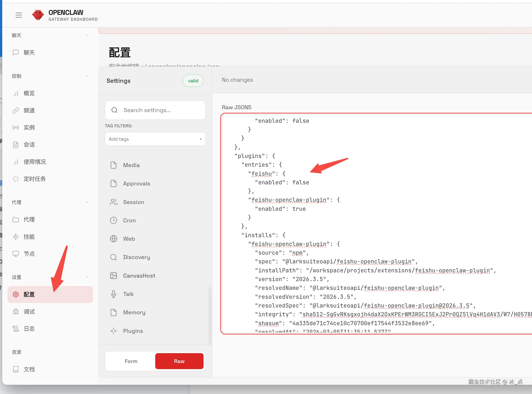Switch to Form view mode
This screenshot has width=532, height=394.
click(131, 361)
